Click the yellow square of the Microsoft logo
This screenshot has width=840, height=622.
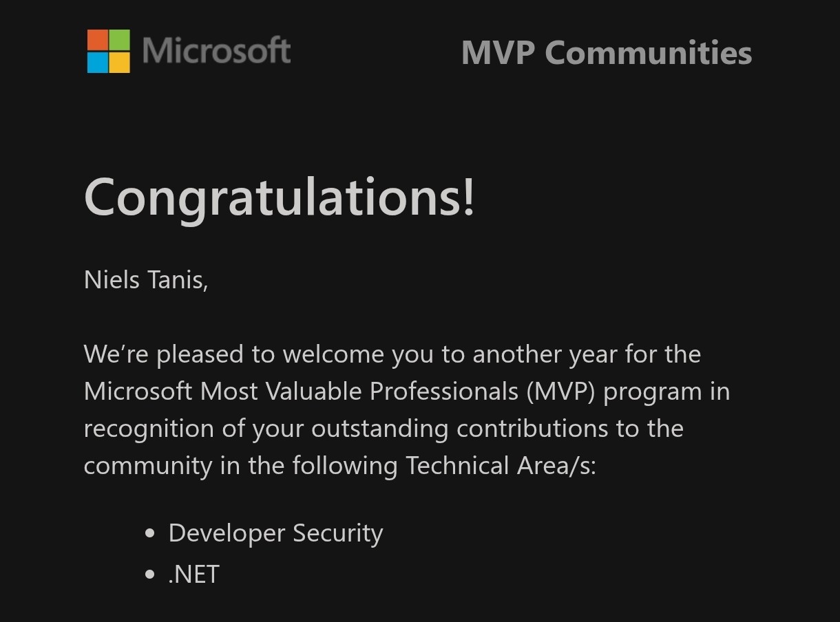click(120, 63)
